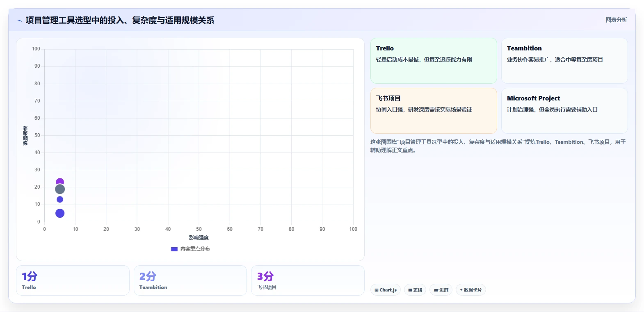This screenshot has width=644, height=312.
Task: Open the 飞书项目 description card
Action: tap(434, 111)
